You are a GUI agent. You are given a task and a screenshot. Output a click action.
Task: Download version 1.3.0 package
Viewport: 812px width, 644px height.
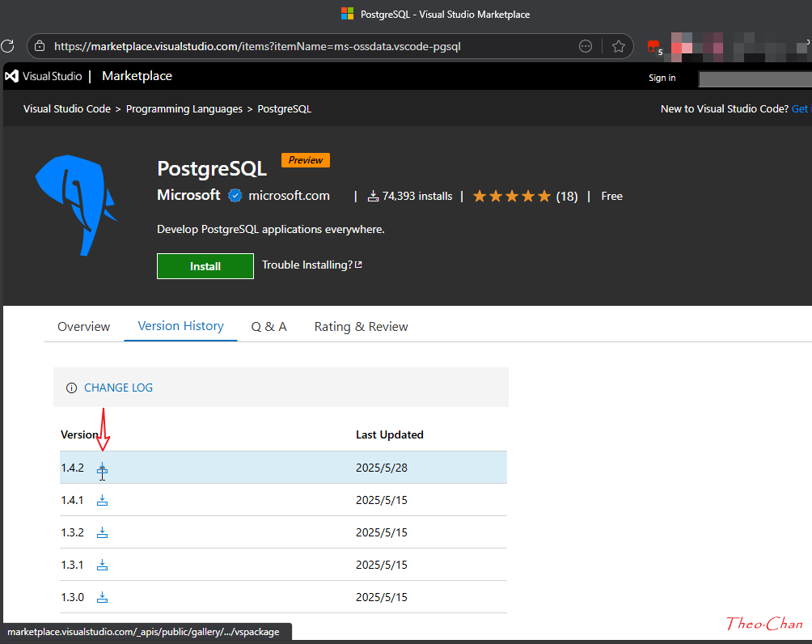(102, 597)
